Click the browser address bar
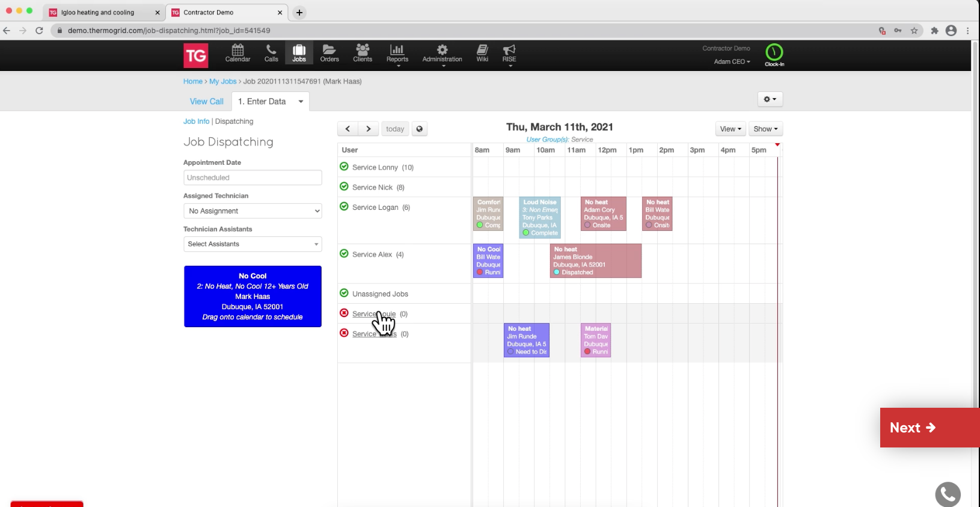 463,31
